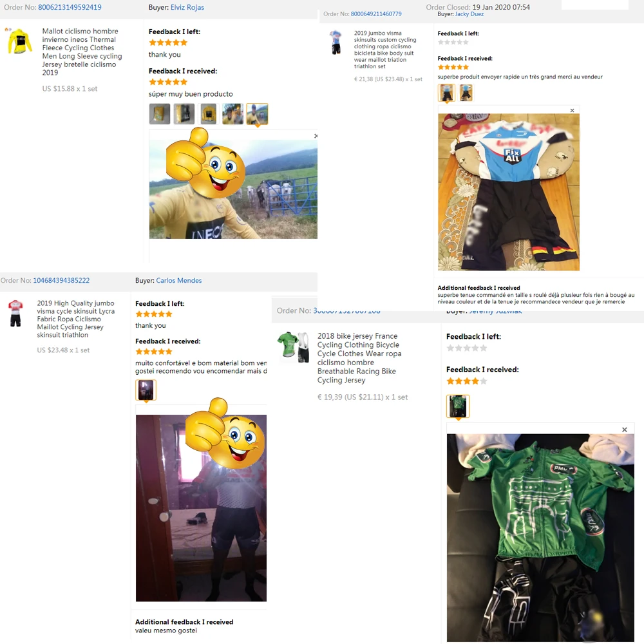
Task: Select first yellow jersey package thumbnail
Action: (x=159, y=114)
